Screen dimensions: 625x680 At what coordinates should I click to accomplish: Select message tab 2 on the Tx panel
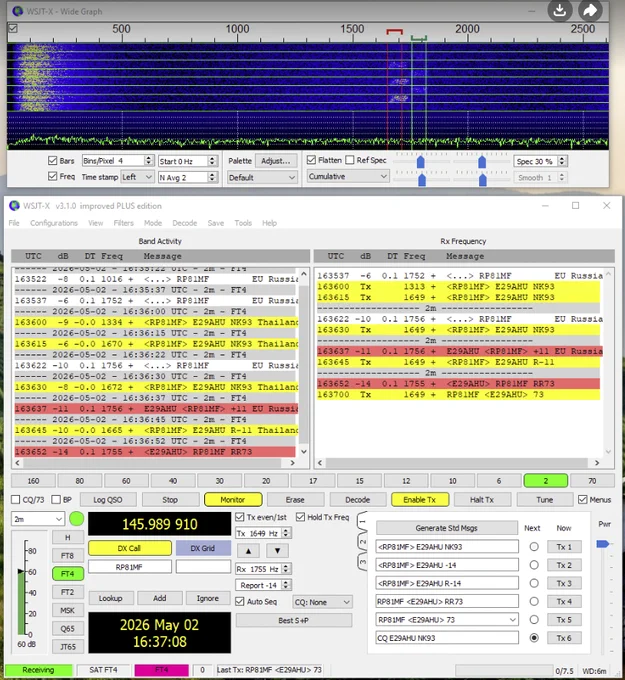(x=363, y=542)
